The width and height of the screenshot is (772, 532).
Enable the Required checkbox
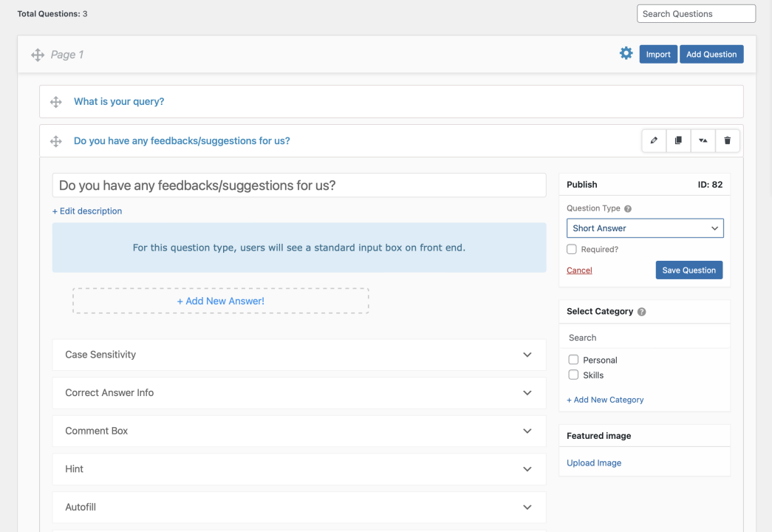[572, 249]
